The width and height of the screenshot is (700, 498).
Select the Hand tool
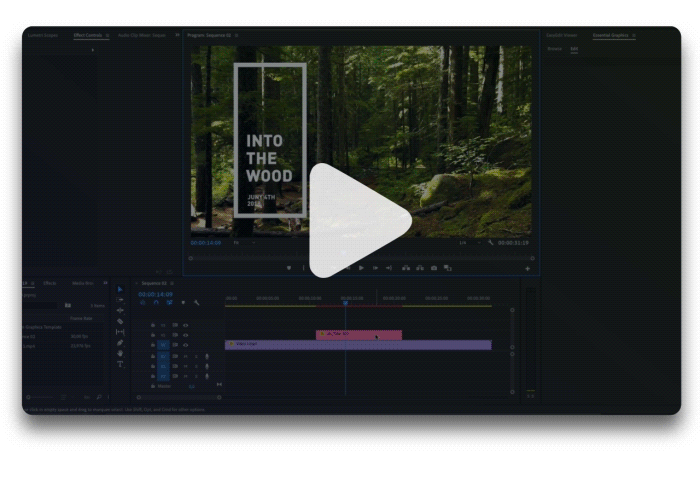click(x=120, y=353)
